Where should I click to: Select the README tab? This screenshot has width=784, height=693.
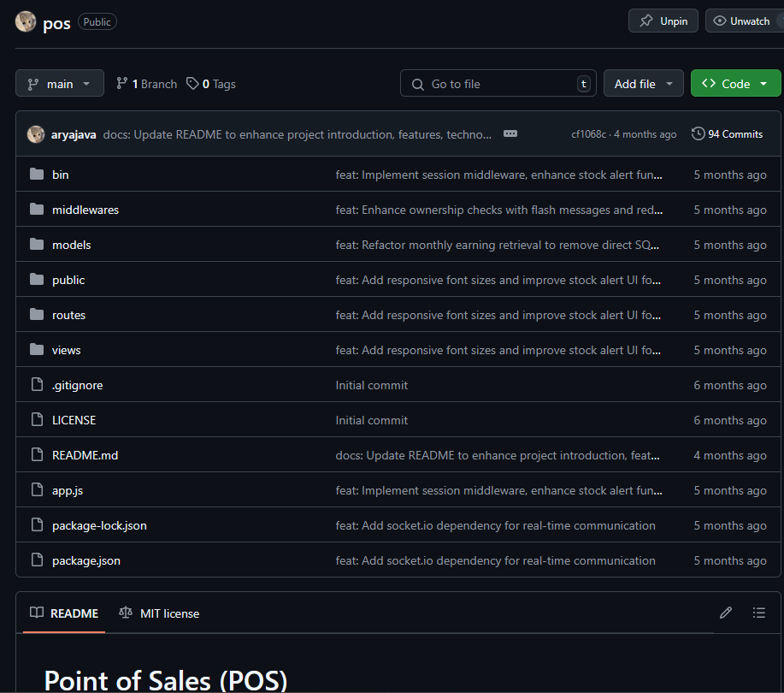click(64, 613)
